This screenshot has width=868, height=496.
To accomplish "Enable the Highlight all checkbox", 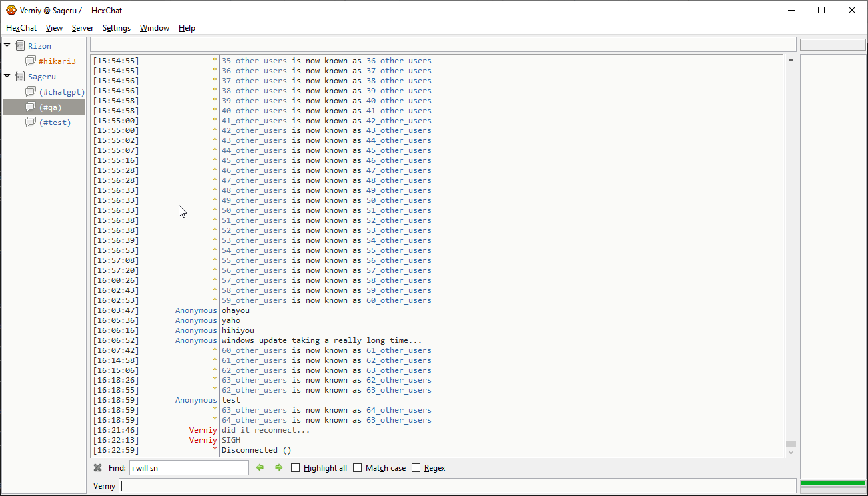I will (296, 468).
